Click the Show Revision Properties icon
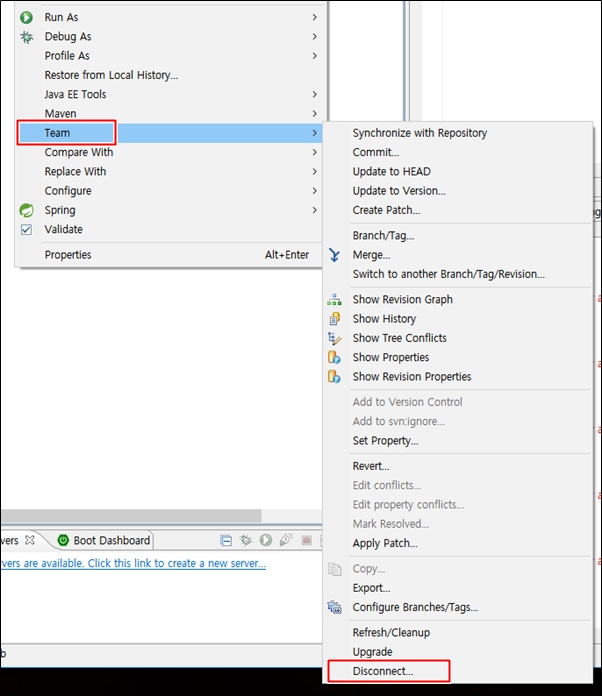602x696 pixels. click(334, 377)
